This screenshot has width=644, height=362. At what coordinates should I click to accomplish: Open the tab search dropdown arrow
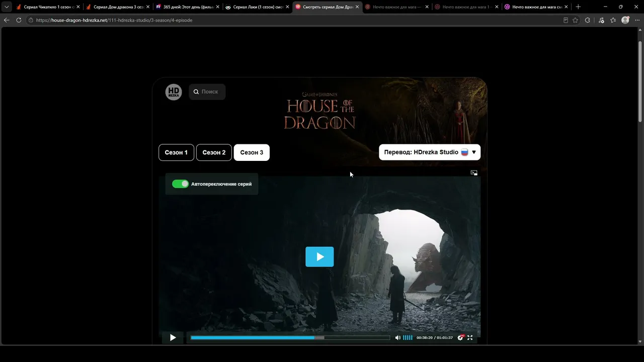point(7,7)
